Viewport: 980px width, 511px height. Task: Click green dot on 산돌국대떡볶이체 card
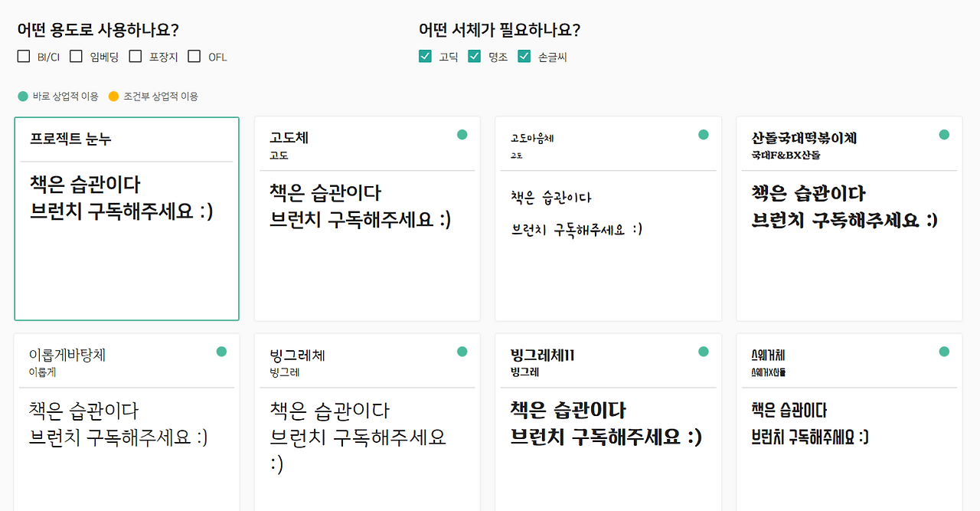(x=944, y=135)
